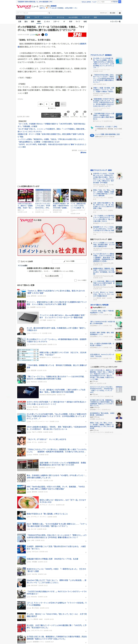
Task: Select the みんなの意見 tab
Action: tap(73, 17)
